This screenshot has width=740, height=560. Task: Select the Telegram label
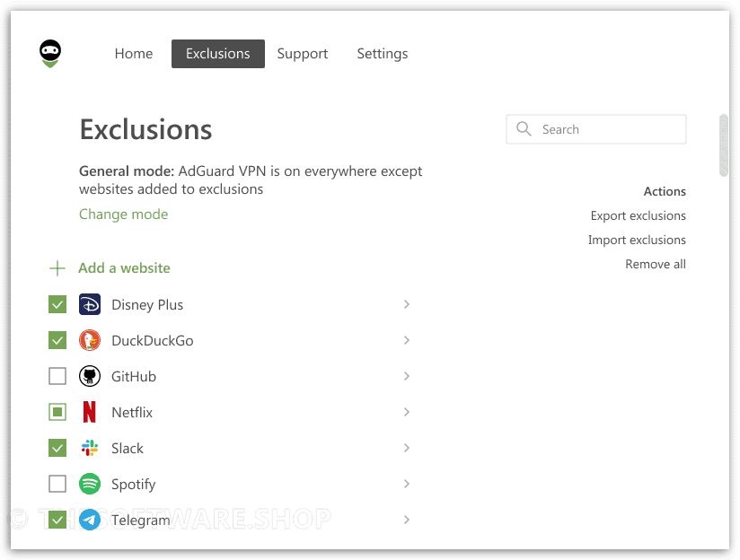(x=141, y=521)
